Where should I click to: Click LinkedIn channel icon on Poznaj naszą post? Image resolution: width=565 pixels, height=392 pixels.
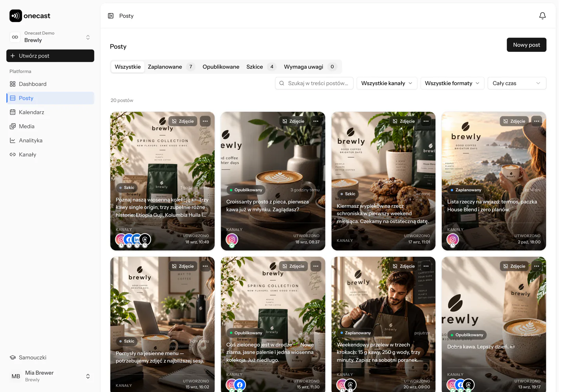[x=137, y=240]
